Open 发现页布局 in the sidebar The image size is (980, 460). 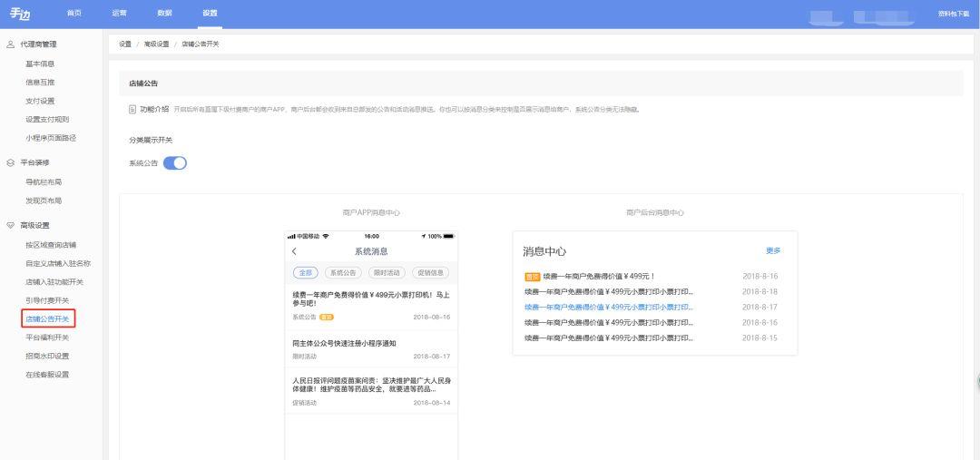(44, 201)
